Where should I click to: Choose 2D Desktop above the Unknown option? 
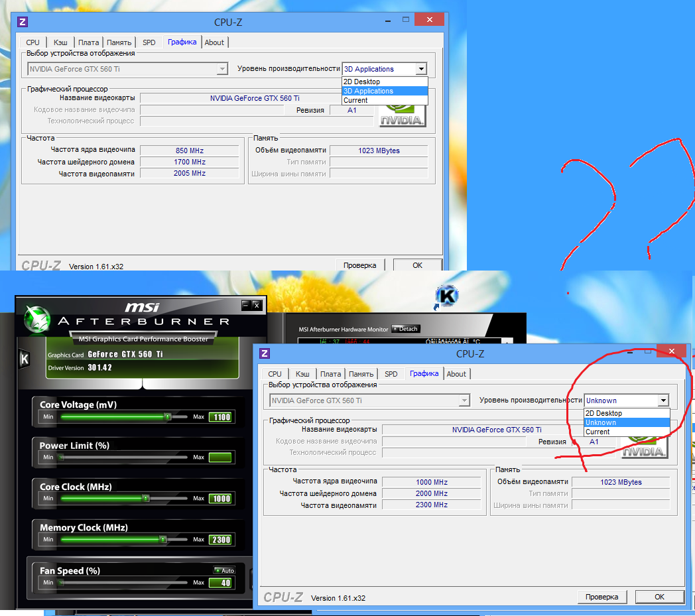pyautogui.click(x=627, y=413)
